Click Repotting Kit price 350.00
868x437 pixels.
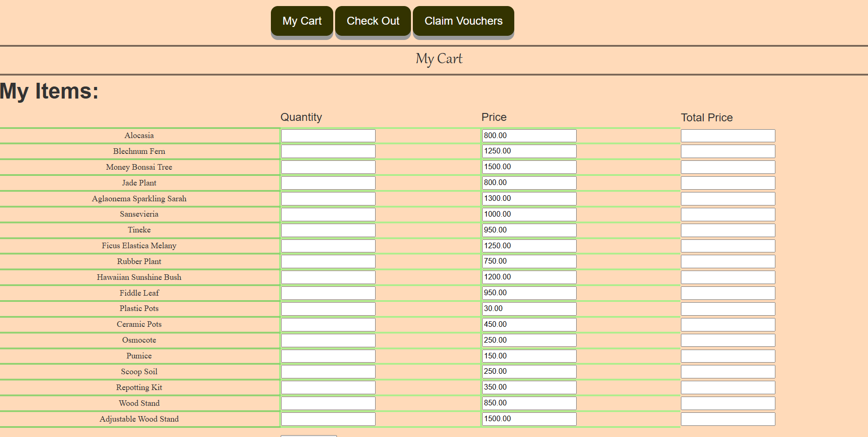[x=529, y=387]
